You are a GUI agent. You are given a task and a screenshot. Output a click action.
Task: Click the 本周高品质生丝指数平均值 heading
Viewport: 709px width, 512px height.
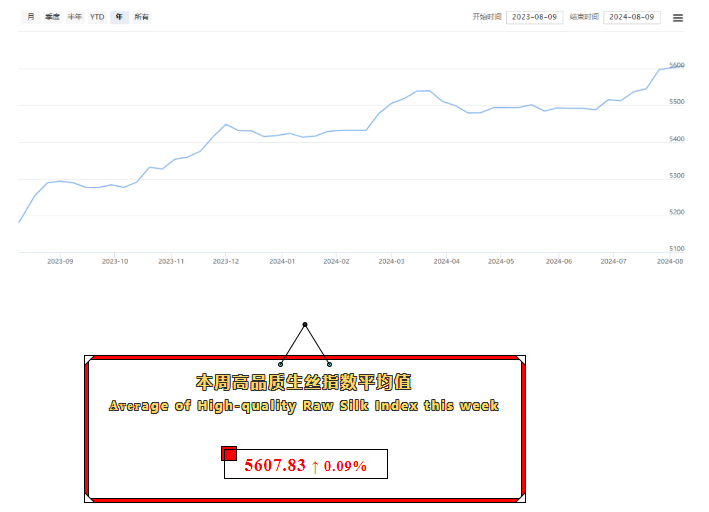point(303,382)
